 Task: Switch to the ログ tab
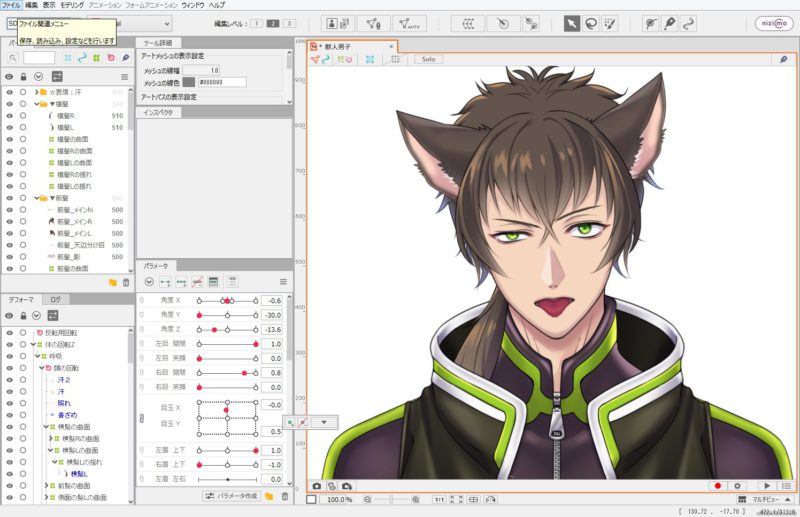point(55,300)
